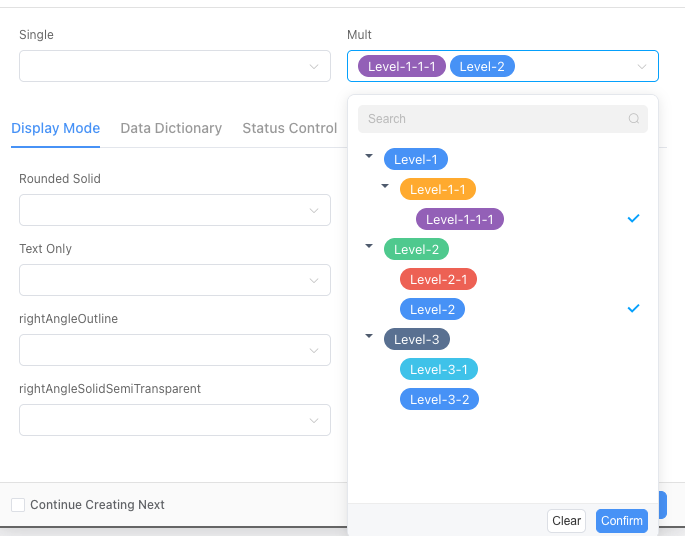Open the Rounded Solid dropdown
The image size is (685, 536).
[x=174, y=210]
